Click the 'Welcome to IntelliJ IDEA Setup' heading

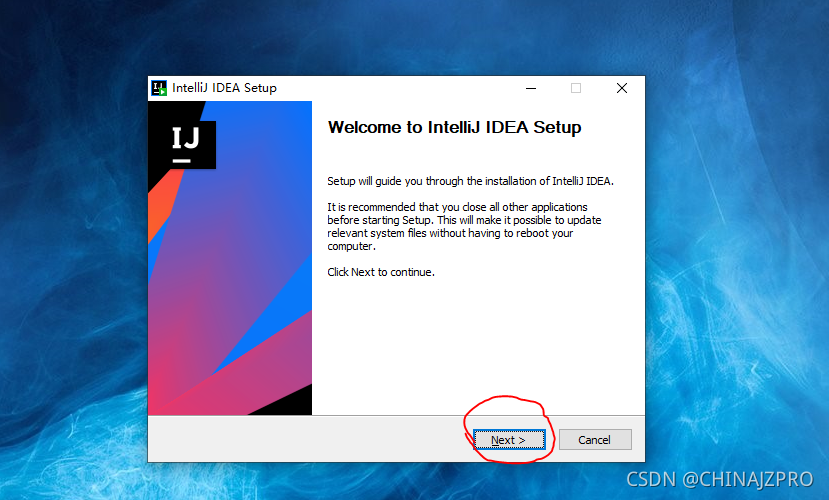[455, 127]
